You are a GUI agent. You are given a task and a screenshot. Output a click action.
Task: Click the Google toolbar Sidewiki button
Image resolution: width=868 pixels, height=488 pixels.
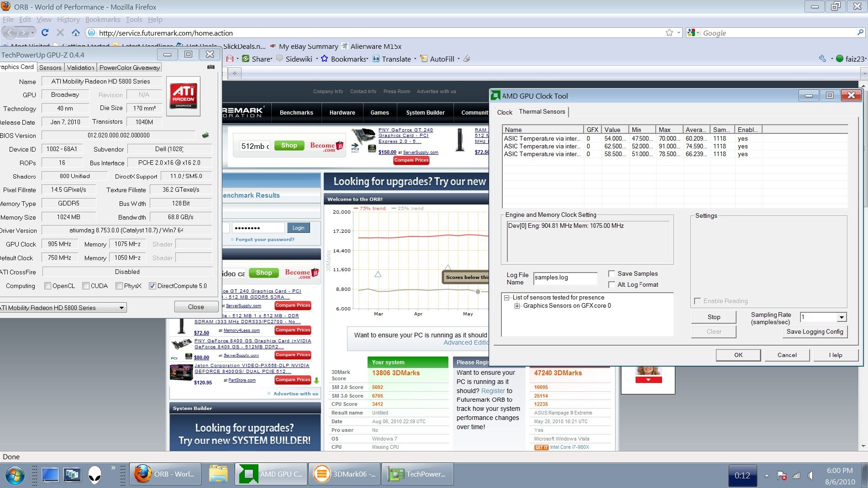click(x=294, y=59)
